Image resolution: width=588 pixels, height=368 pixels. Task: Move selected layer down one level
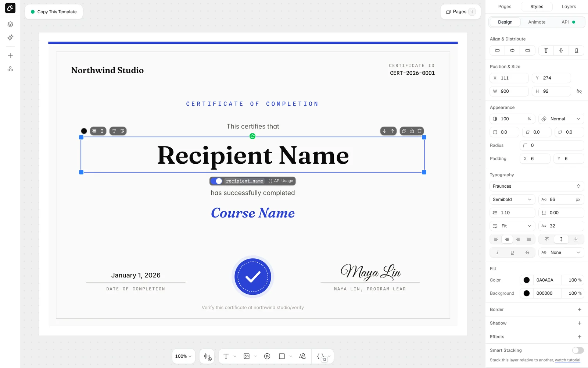tap(384, 131)
